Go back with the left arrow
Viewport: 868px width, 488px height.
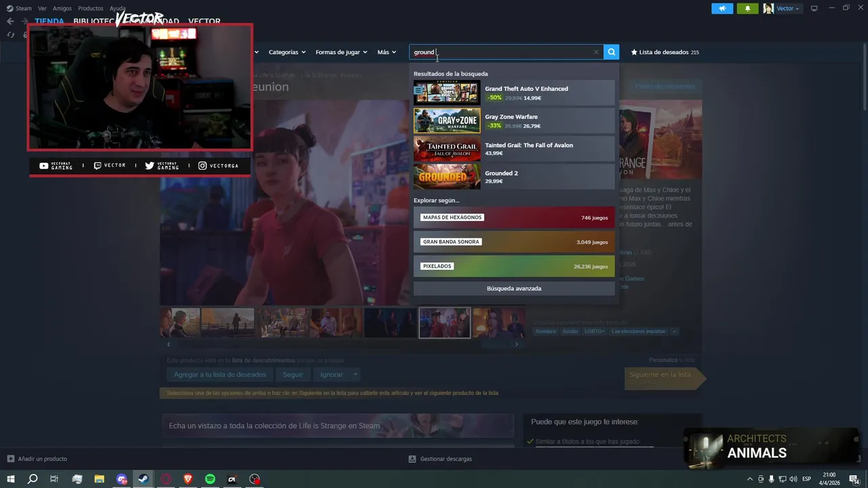click(10, 21)
